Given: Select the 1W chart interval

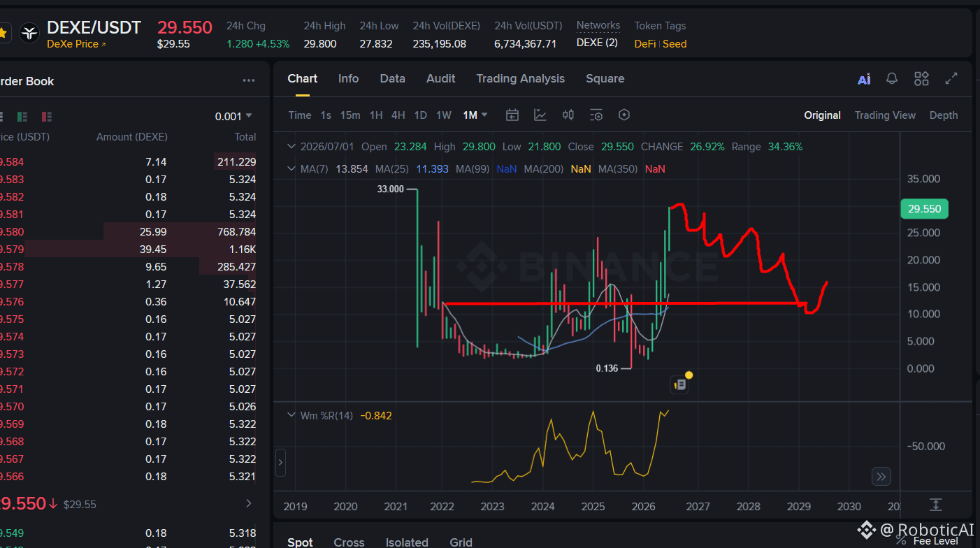Looking at the screenshot, I should coord(444,115).
